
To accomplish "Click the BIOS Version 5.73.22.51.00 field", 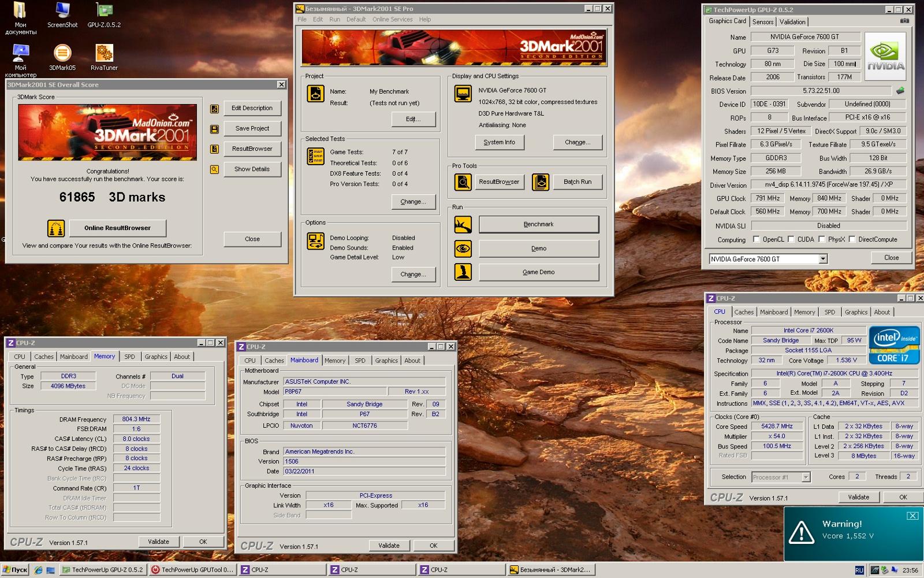I will coord(821,91).
